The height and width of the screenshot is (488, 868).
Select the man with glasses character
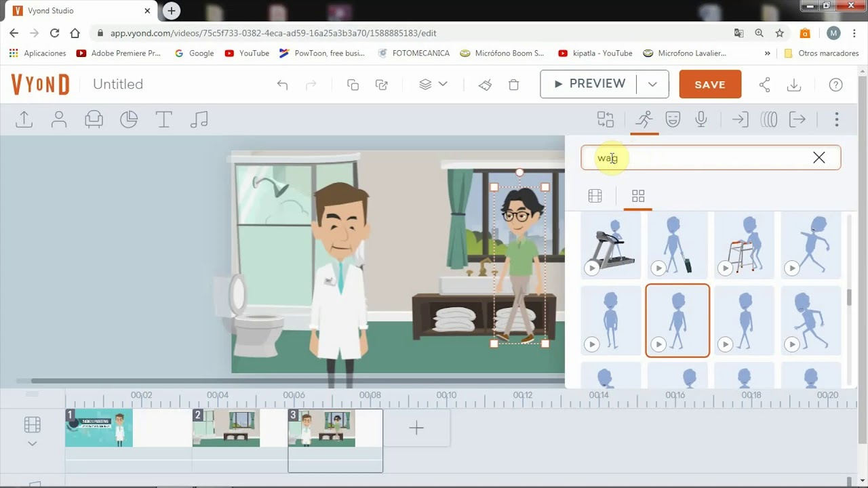520,266
